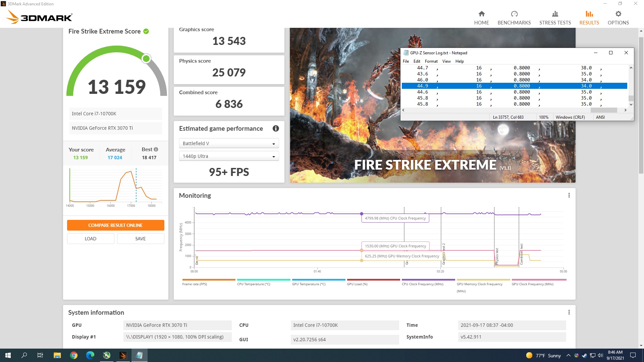Viewport: 644px width, 362px height.
Task: Expand the 1440p Ultra resolution dropdown
Action: tap(229, 156)
